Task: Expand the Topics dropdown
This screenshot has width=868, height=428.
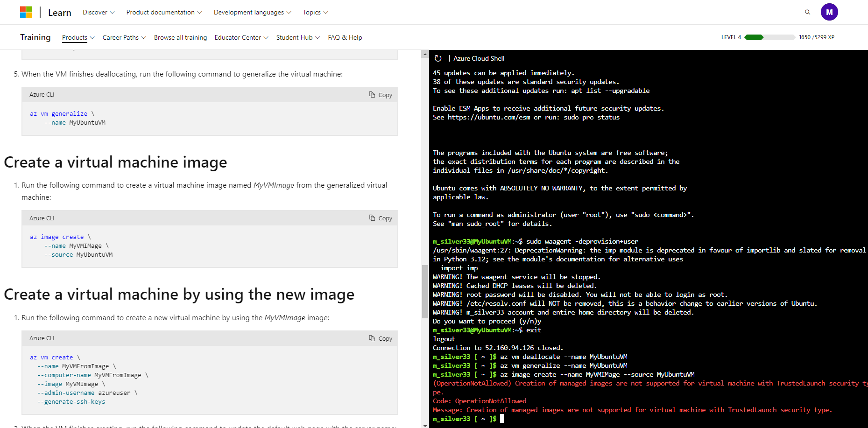Action: [315, 12]
